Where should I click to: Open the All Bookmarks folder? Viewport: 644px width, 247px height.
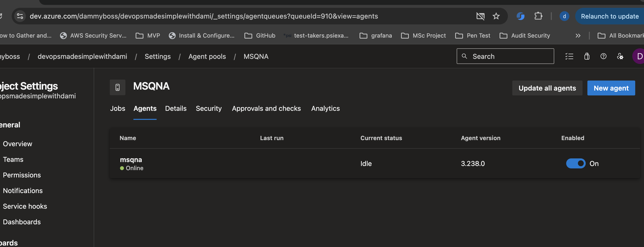(621, 36)
